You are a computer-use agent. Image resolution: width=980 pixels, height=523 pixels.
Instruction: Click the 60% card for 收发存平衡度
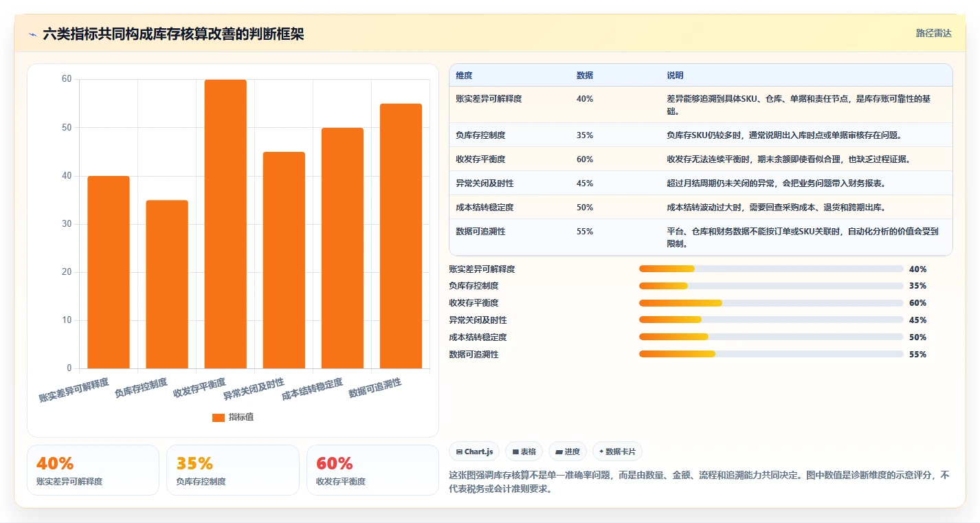coord(372,470)
